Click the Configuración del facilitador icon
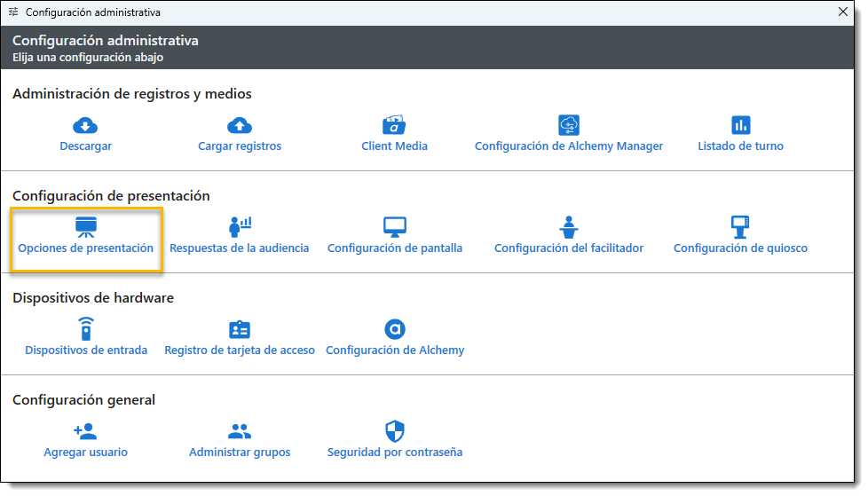This screenshot has width=868, height=496. [569, 227]
